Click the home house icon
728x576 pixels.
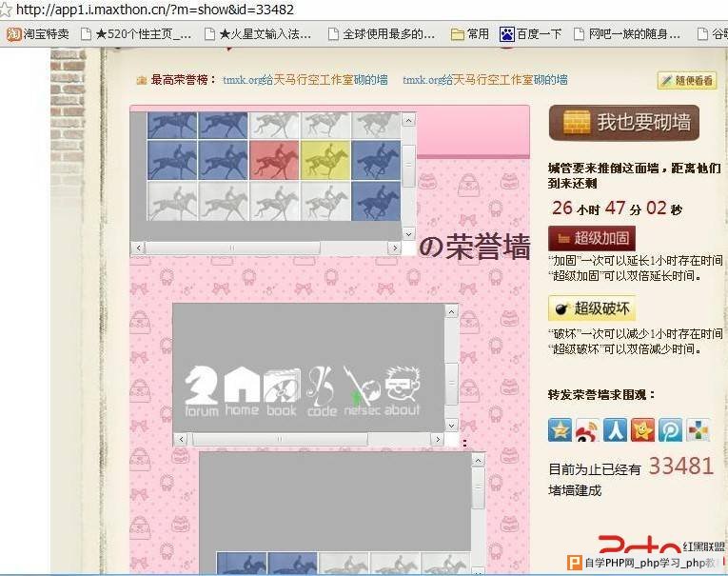point(242,391)
